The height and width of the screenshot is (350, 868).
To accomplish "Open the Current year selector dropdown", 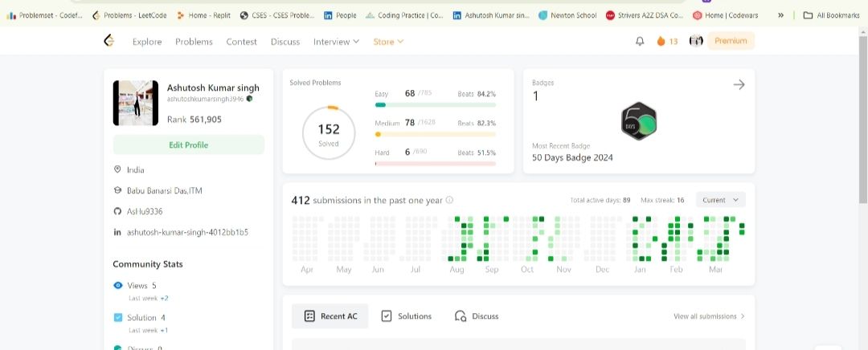I will pyautogui.click(x=720, y=200).
